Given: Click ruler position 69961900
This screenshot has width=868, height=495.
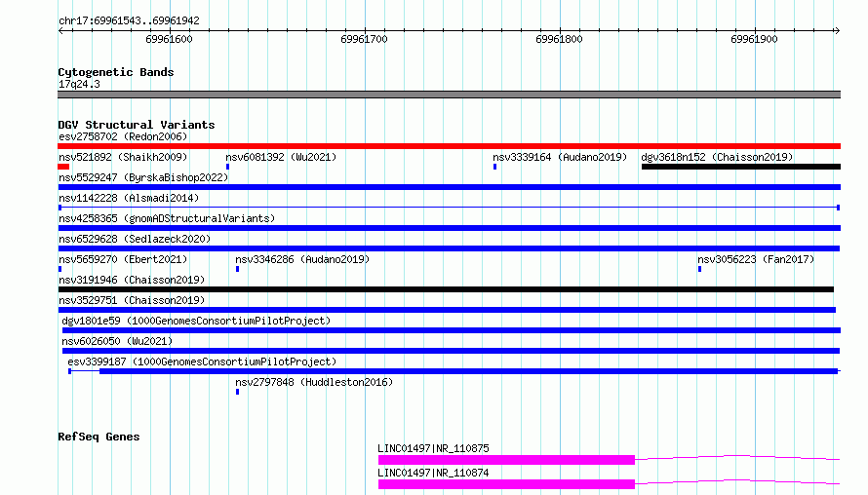Looking at the screenshot, I should (x=754, y=39).
